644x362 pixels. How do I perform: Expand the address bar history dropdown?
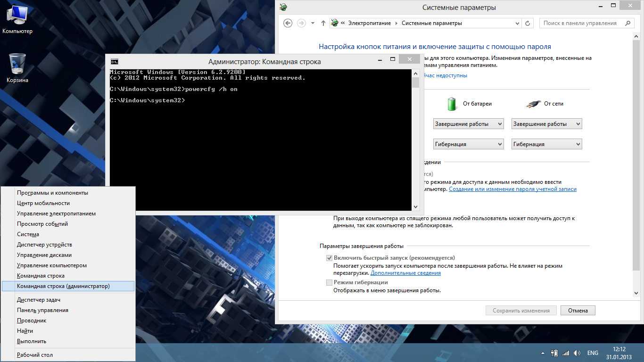518,23
